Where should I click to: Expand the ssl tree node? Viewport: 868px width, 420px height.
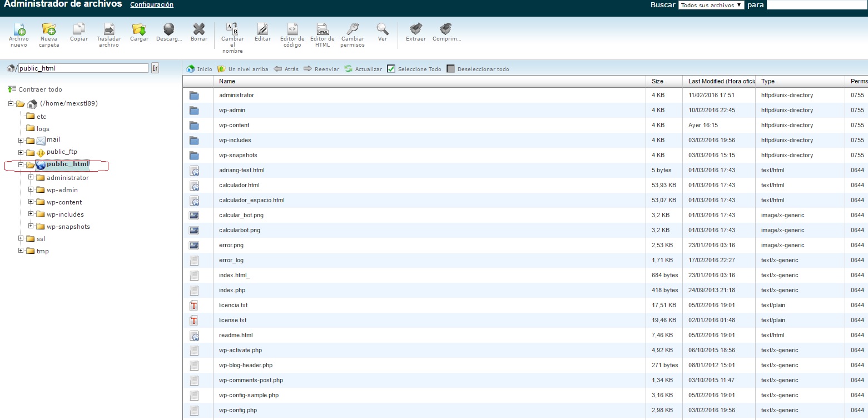click(x=21, y=239)
